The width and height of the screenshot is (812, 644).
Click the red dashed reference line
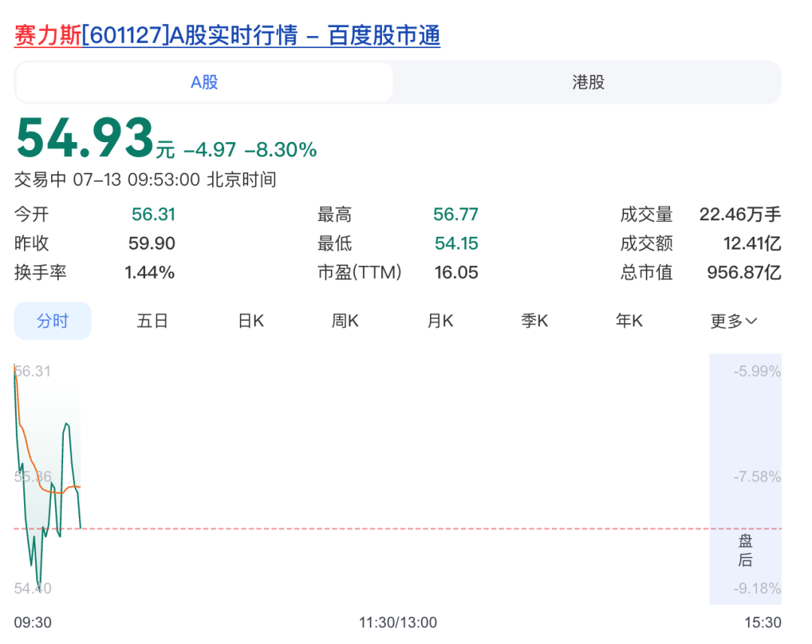pos(398,528)
